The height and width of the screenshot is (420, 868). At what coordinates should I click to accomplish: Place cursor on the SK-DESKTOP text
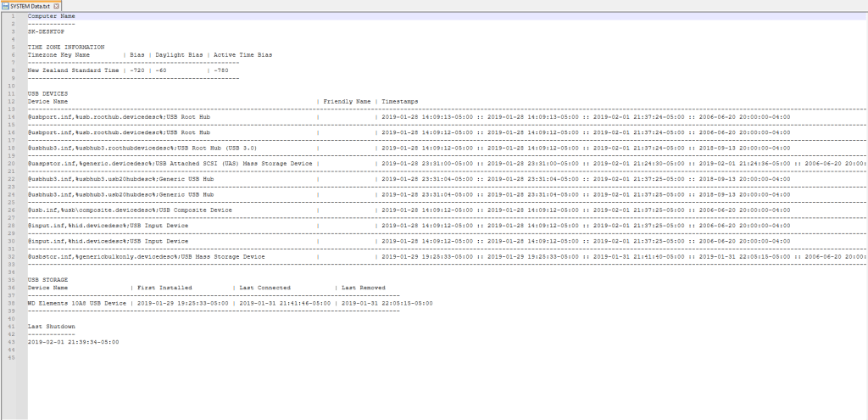pyautogui.click(x=46, y=31)
